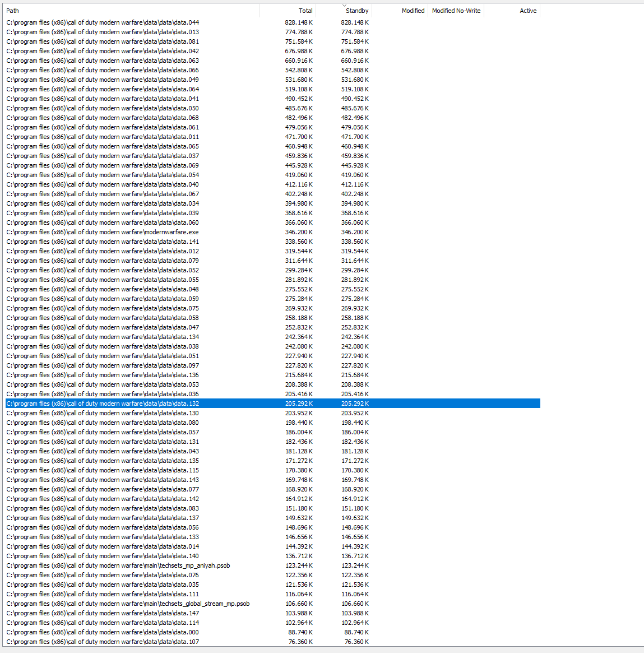Select the data.039 file row
644x654 pixels.
click(273, 213)
